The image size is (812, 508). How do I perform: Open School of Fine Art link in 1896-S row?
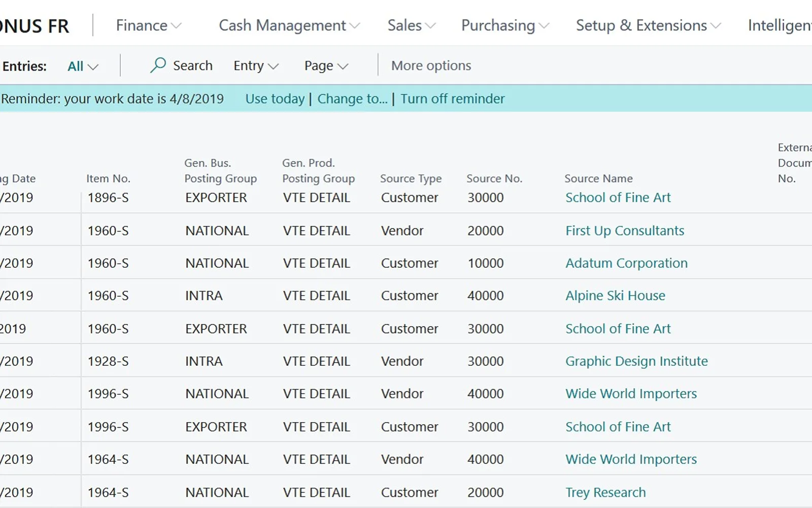click(618, 198)
